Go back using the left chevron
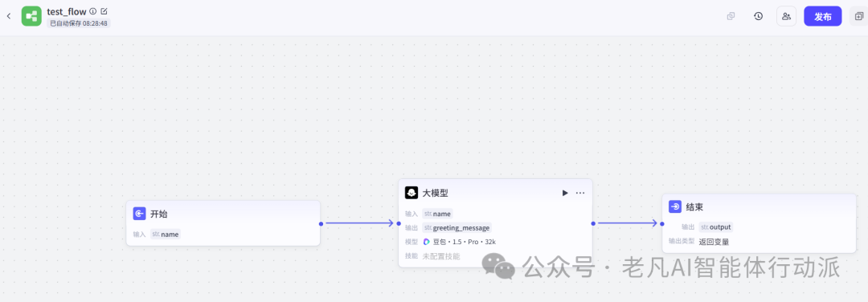This screenshot has height=302, width=868. [8, 16]
